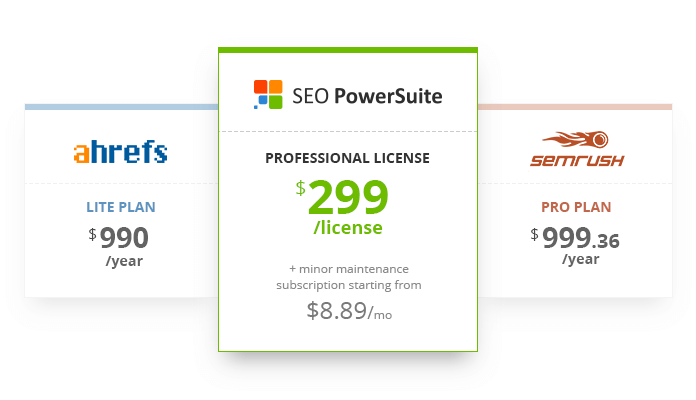Image resolution: width=696 pixels, height=400 pixels.
Task: Select the PROFESSIONAL LICENSE heading
Action: click(348, 158)
